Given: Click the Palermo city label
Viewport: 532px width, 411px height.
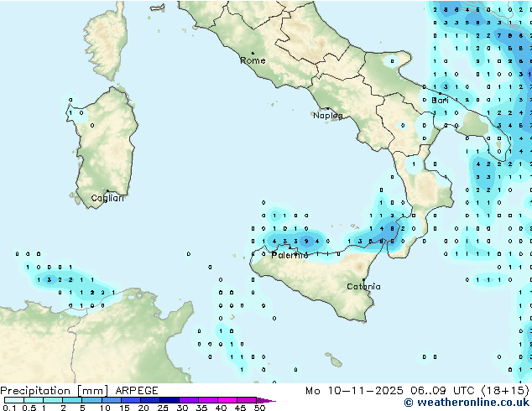Looking at the screenshot, I should (289, 255).
